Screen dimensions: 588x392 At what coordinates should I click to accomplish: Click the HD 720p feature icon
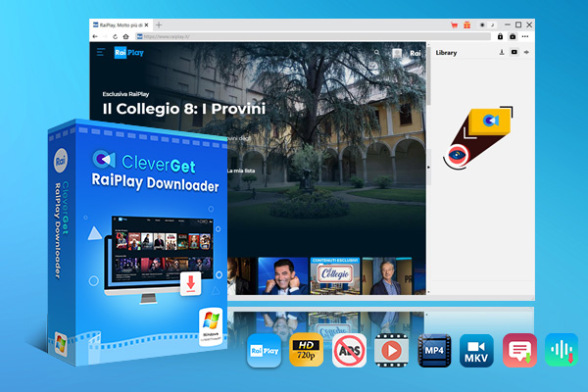click(307, 350)
